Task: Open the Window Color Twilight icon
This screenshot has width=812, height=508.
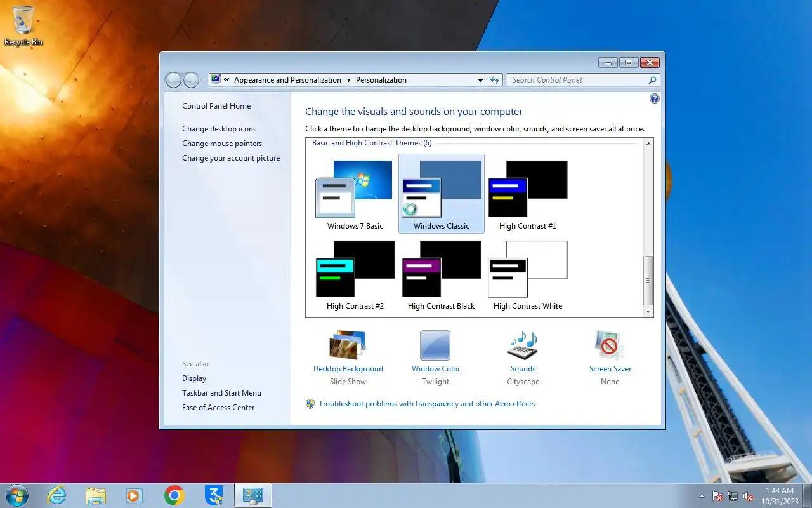Action: [435, 345]
